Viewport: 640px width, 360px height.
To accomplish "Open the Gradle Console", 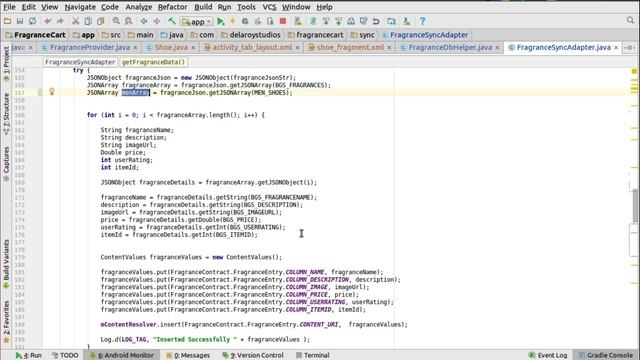I will [x=606, y=355].
